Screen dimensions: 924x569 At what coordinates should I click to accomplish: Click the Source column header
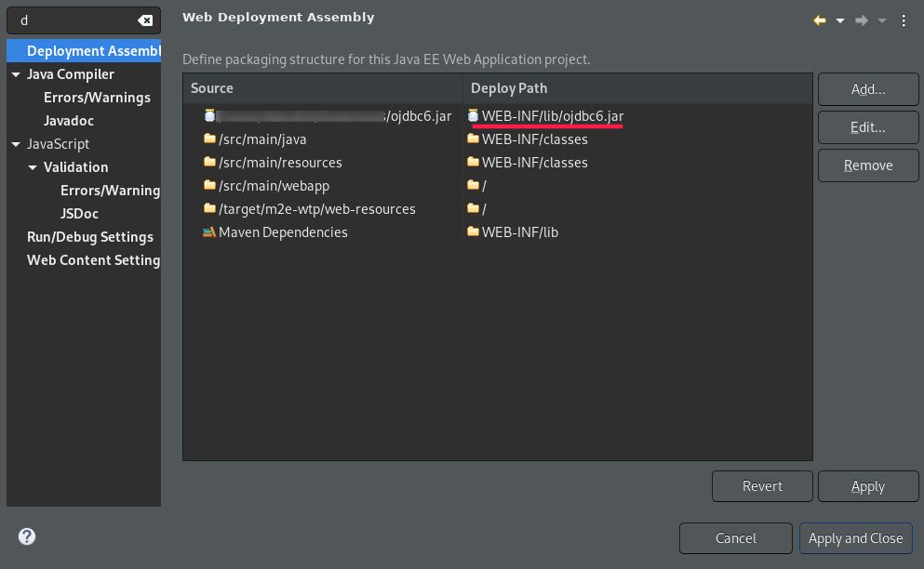(x=212, y=88)
